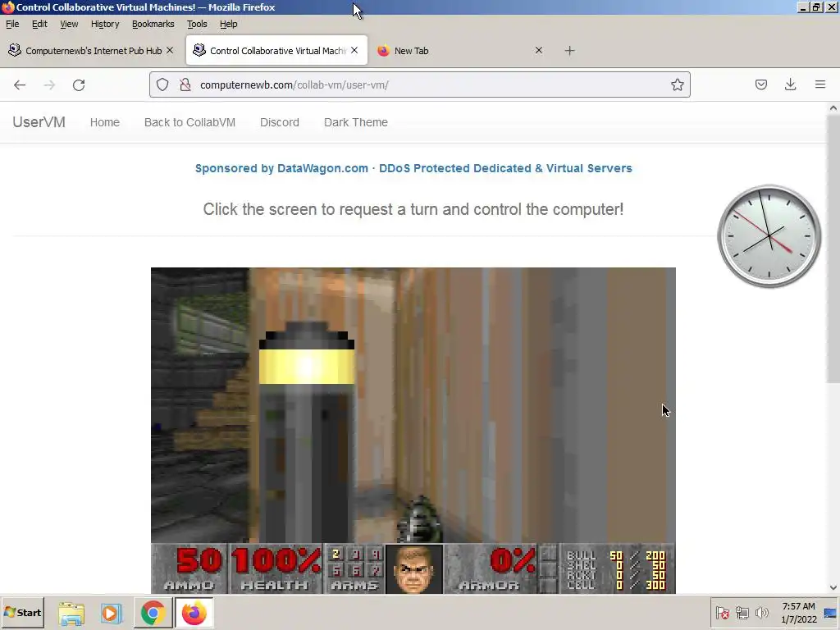Open the Pocket save icon

[x=760, y=84]
